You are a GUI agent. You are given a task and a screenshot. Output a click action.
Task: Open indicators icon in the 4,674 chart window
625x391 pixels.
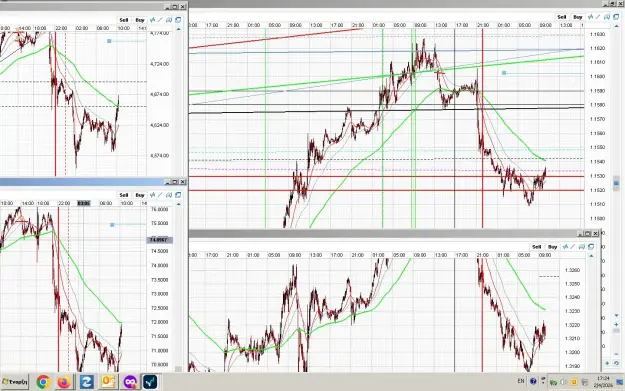153,20
